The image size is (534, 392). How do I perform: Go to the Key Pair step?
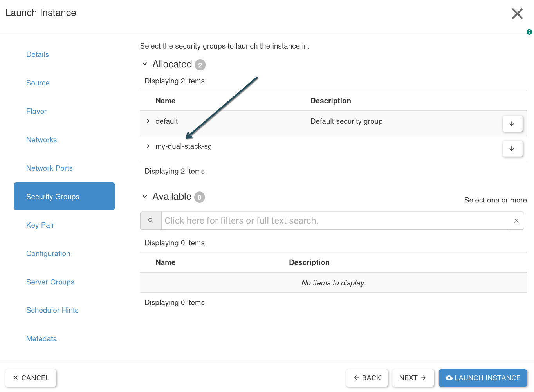tap(40, 225)
